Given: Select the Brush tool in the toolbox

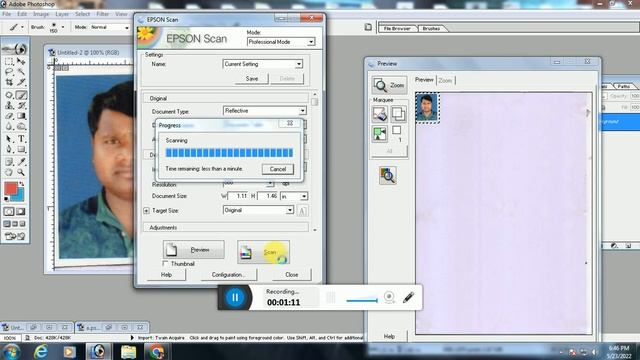Looking at the screenshot, I should coord(21,95).
